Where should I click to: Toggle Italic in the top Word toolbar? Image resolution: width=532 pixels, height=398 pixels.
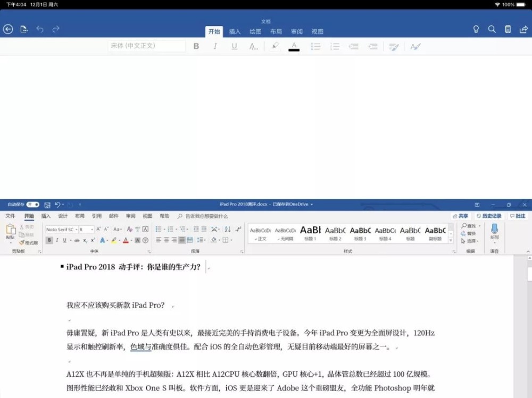(215, 46)
